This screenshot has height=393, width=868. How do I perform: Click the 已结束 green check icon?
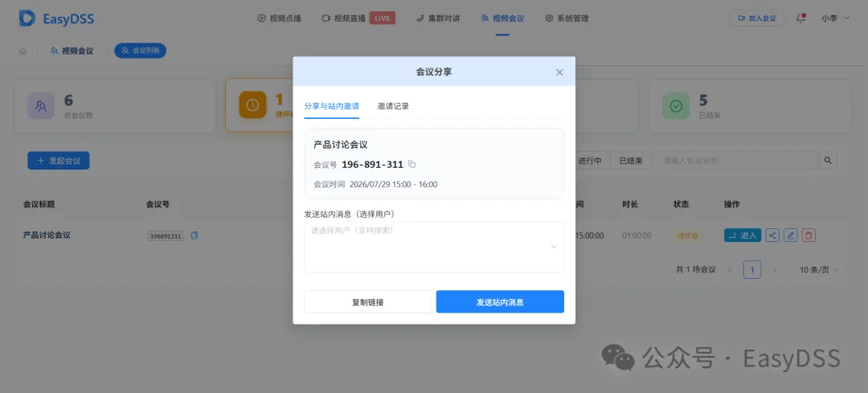tap(676, 106)
